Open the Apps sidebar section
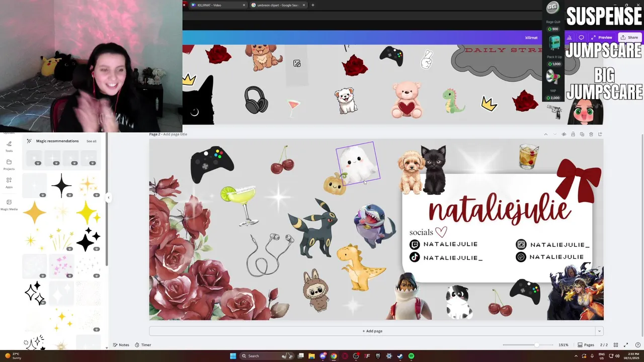The width and height of the screenshot is (644, 362). (9, 183)
